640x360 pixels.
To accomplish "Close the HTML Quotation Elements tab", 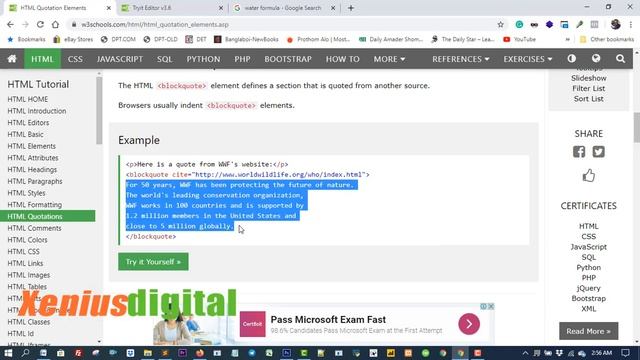I will click(109, 8).
